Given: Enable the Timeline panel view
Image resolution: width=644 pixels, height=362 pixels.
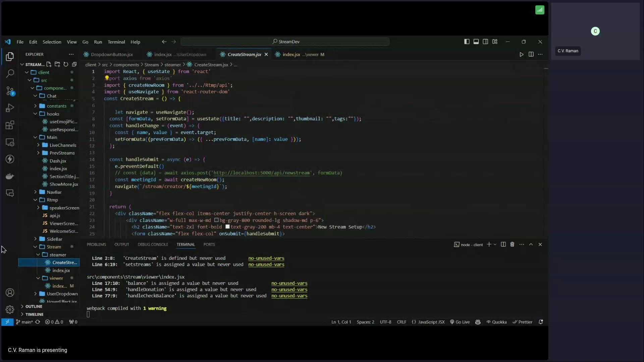Looking at the screenshot, I should [34, 314].
